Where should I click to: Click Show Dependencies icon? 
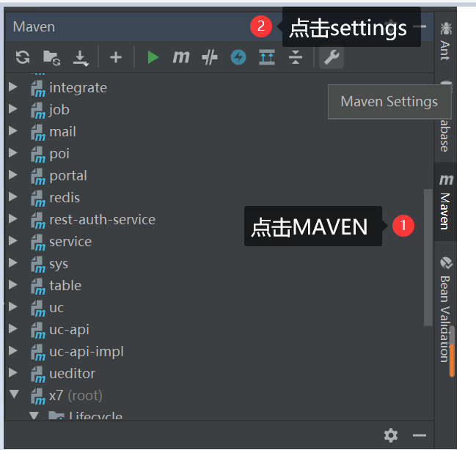coord(267,57)
